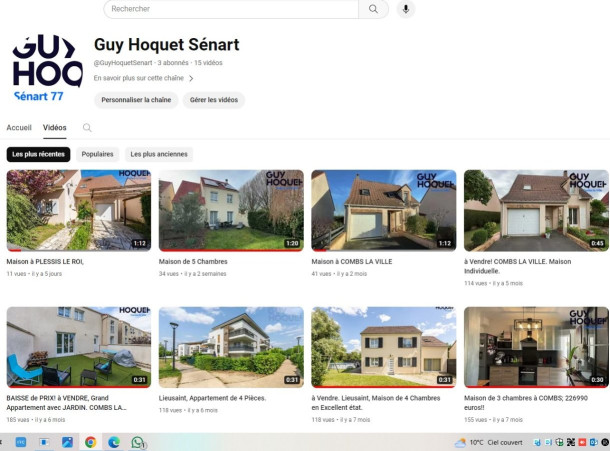Click title Maison de 3 chambres à COMBS; 226990 euros
Screen dimensions: 610x451
pos(526,403)
